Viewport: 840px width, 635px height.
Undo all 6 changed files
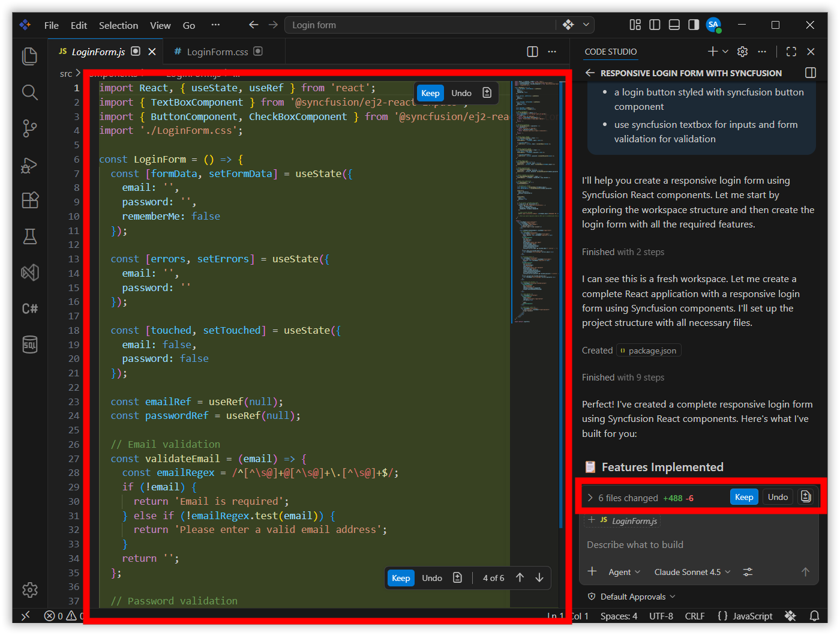(778, 497)
